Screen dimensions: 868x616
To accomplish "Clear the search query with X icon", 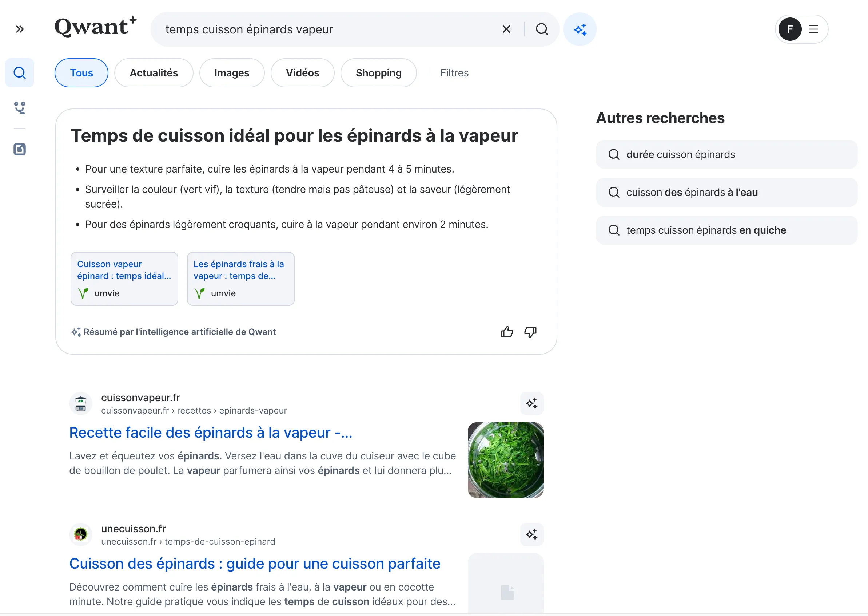I will (x=506, y=29).
